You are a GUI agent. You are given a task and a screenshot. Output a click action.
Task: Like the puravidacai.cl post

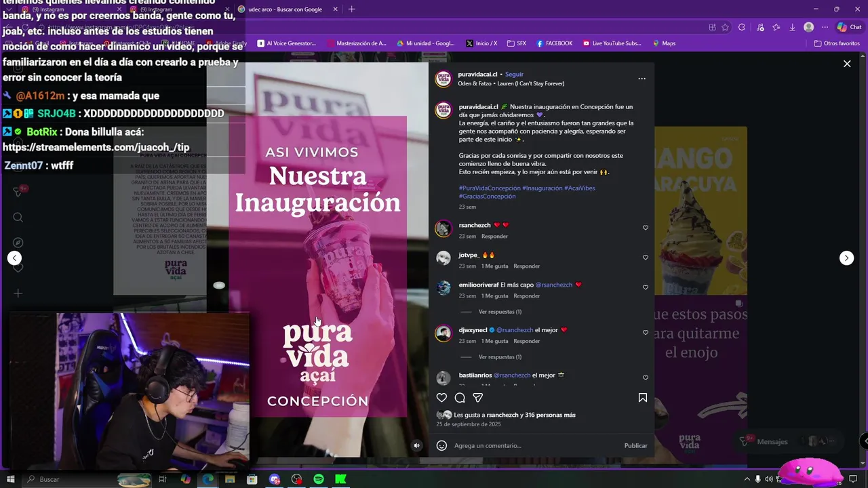(x=441, y=398)
